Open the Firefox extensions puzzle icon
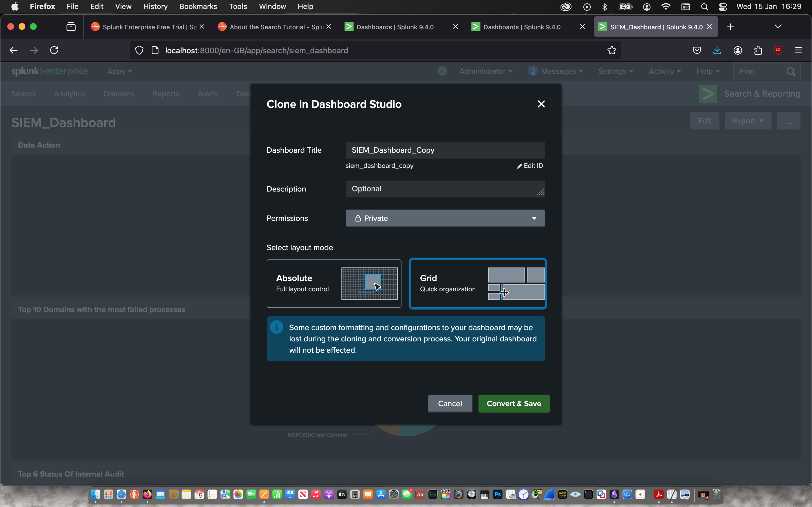The width and height of the screenshot is (812, 507). [x=758, y=50]
